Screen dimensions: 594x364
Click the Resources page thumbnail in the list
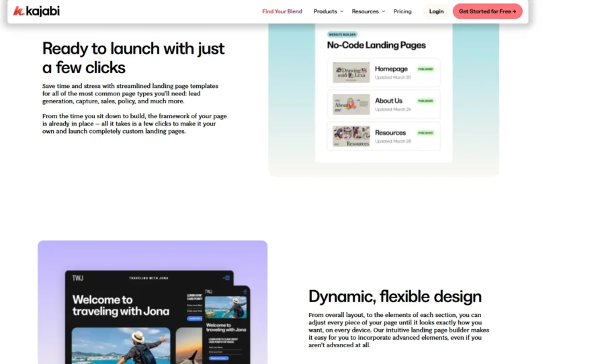(351, 136)
